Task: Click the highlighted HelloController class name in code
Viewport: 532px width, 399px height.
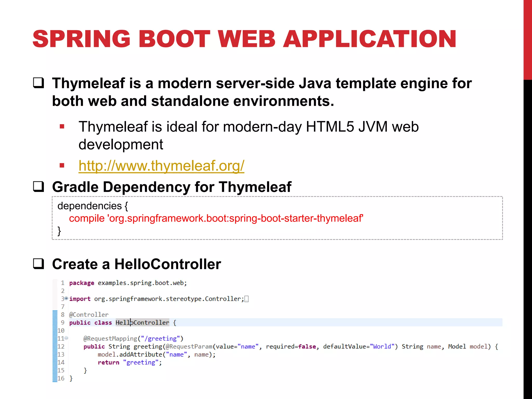Action: tap(142, 322)
